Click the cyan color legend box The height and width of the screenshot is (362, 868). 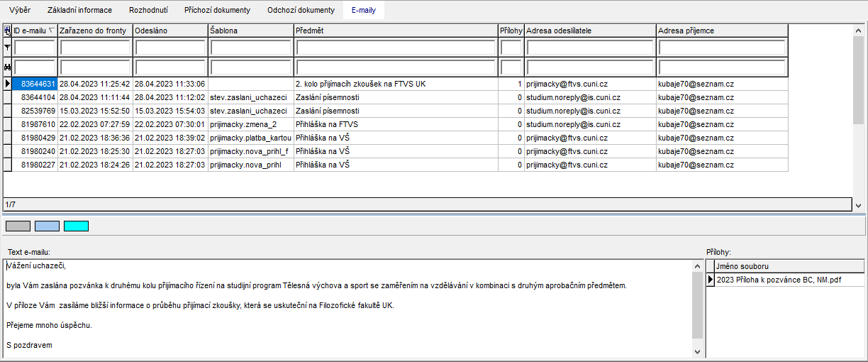[x=76, y=226]
